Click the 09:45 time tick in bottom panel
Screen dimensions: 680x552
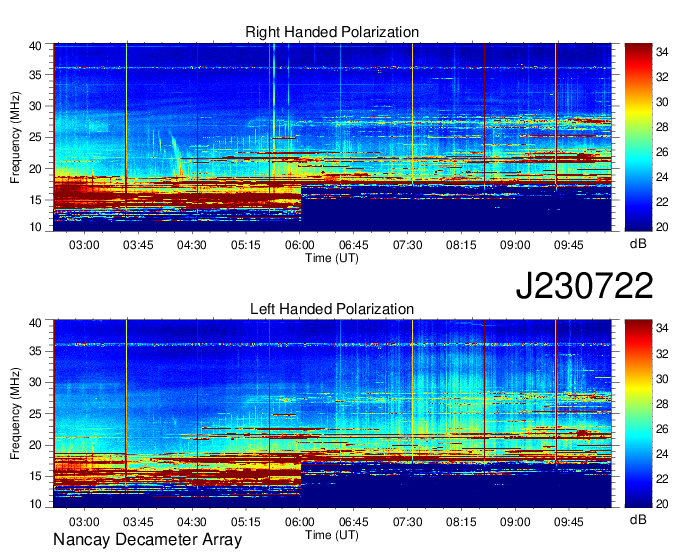click(x=569, y=522)
